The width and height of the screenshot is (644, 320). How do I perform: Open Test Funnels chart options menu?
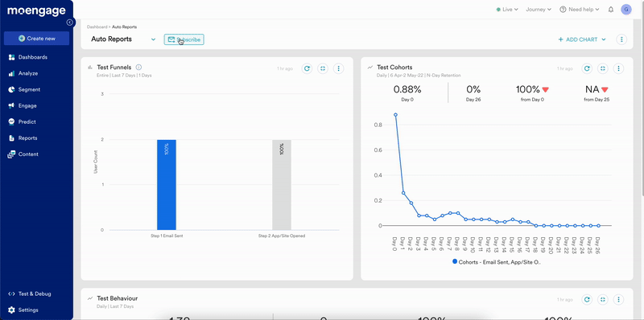coord(338,68)
